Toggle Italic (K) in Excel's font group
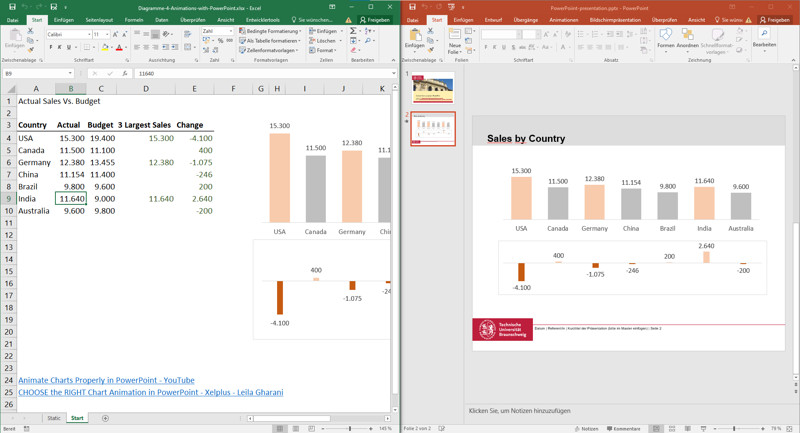 pos(60,47)
